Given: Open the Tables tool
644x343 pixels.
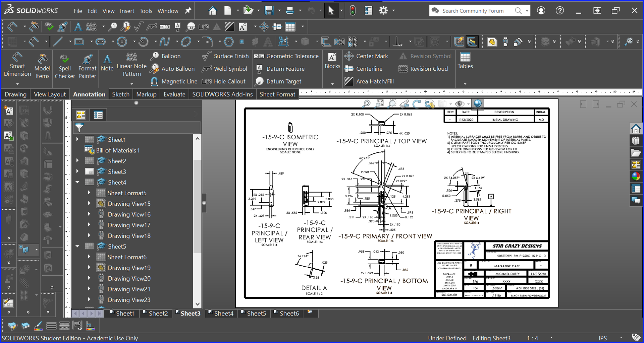Looking at the screenshot, I should click(465, 60).
